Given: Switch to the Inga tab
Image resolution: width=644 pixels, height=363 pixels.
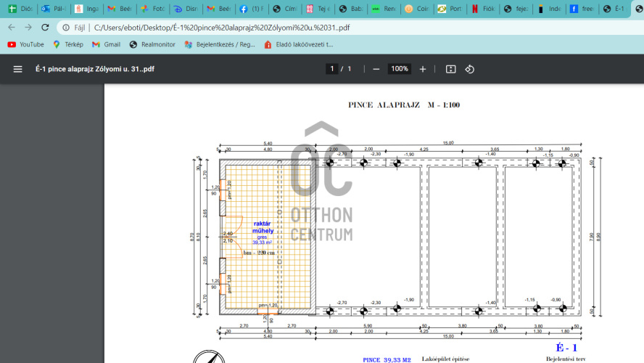Looking at the screenshot, I should click(86, 9).
